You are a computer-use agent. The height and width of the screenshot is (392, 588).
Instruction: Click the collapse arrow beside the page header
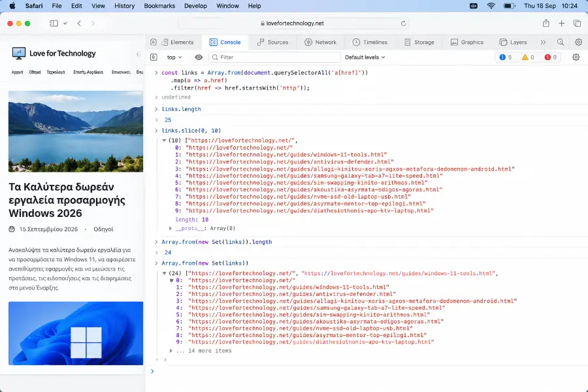coord(138,54)
